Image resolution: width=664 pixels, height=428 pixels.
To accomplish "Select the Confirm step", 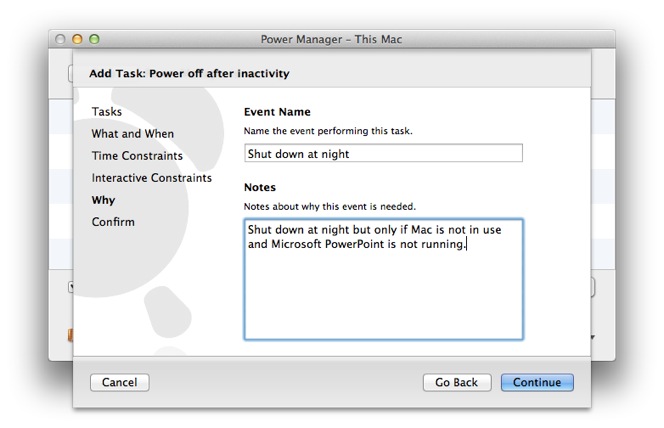I will (x=113, y=222).
